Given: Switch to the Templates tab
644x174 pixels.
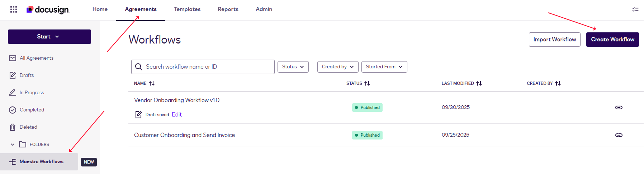Looking at the screenshot, I should coord(187,9).
